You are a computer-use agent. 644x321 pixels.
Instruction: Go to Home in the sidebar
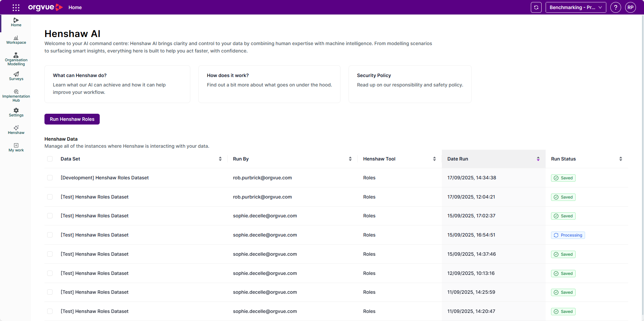coord(16,22)
